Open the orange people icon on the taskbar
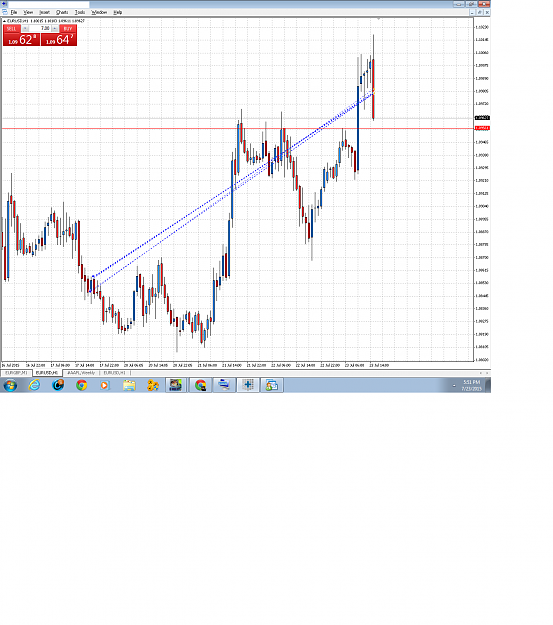 [x=153, y=385]
